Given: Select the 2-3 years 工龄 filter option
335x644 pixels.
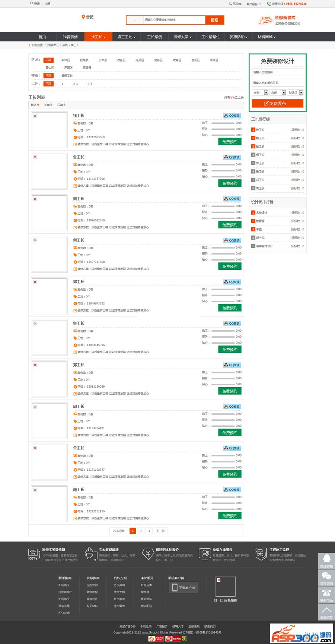Looking at the screenshot, I should (76, 84).
